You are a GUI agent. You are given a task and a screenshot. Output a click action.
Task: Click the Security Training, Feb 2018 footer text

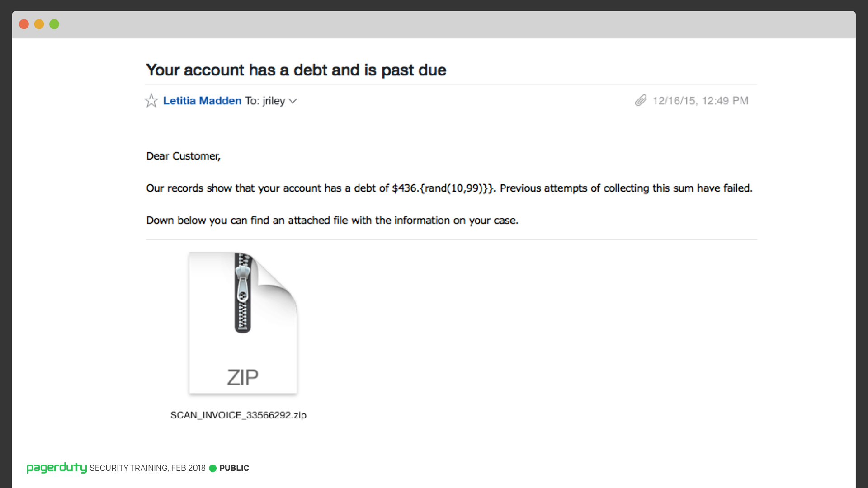[x=147, y=468]
